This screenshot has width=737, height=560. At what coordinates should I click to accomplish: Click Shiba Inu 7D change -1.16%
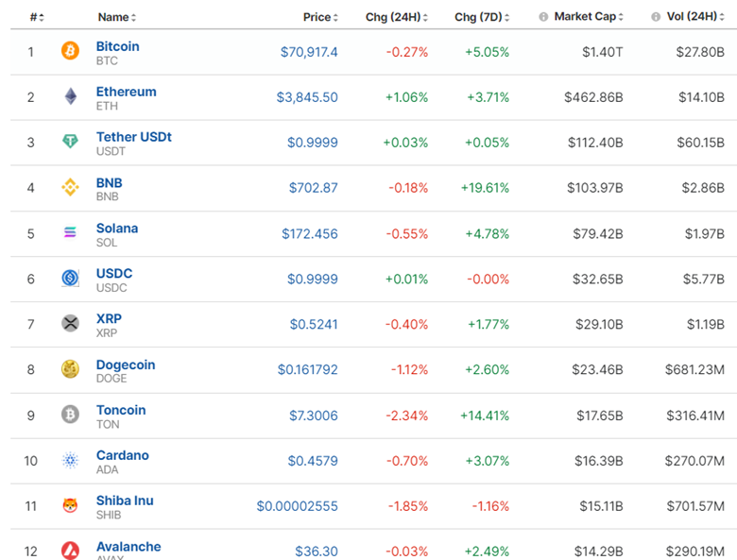pyautogui.click(x=490, y=506)
